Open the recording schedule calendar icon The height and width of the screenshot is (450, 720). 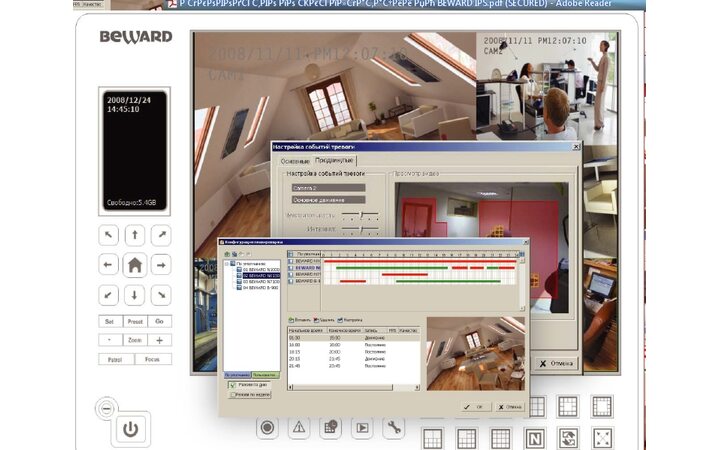[331, 428]
